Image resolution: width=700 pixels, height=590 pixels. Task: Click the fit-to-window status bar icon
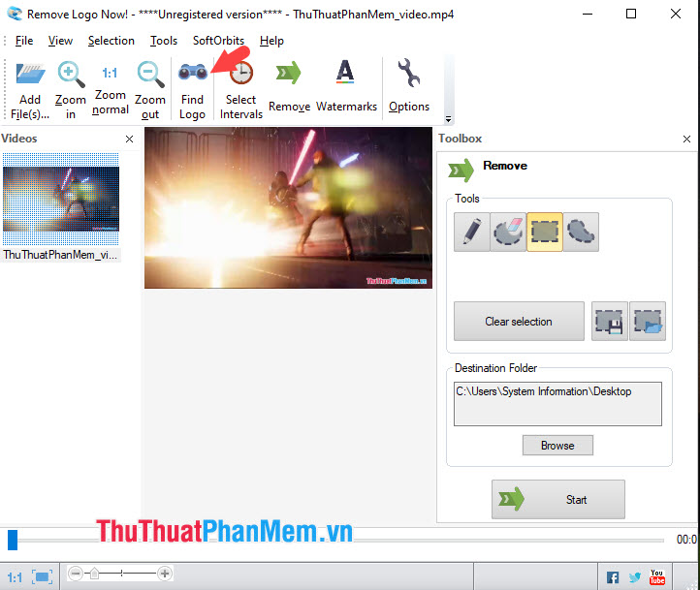coord(42,577)
